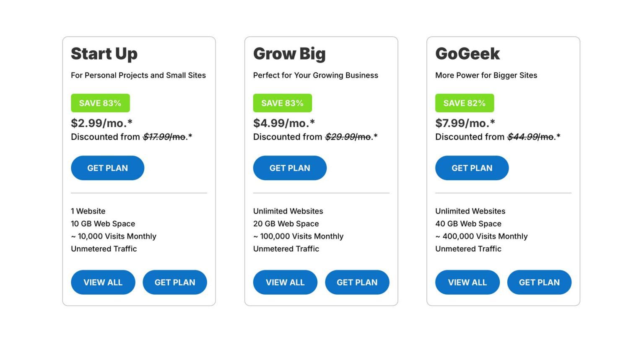
Task: Click GET PLAN under the Start Up price
Action: click(x=107, y=168)
